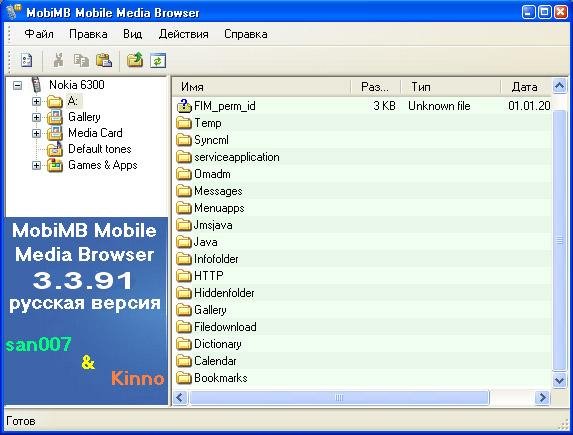Select the Nokia 6300 tree label

click(x=77, y=85)
